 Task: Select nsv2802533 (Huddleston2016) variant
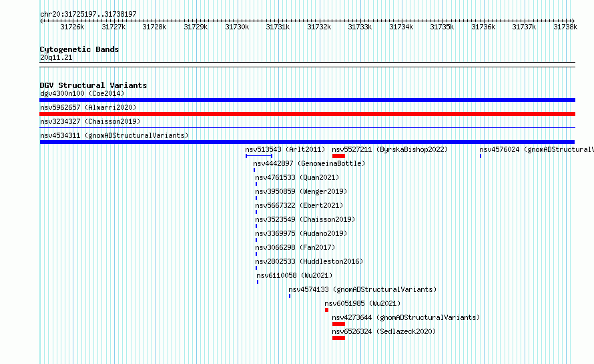tap(309, 261)
